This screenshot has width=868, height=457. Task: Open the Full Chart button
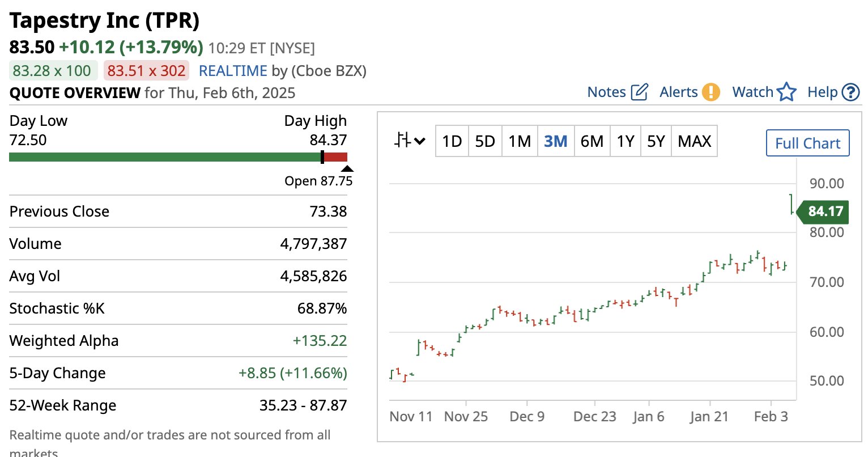(x=807, y=143)
